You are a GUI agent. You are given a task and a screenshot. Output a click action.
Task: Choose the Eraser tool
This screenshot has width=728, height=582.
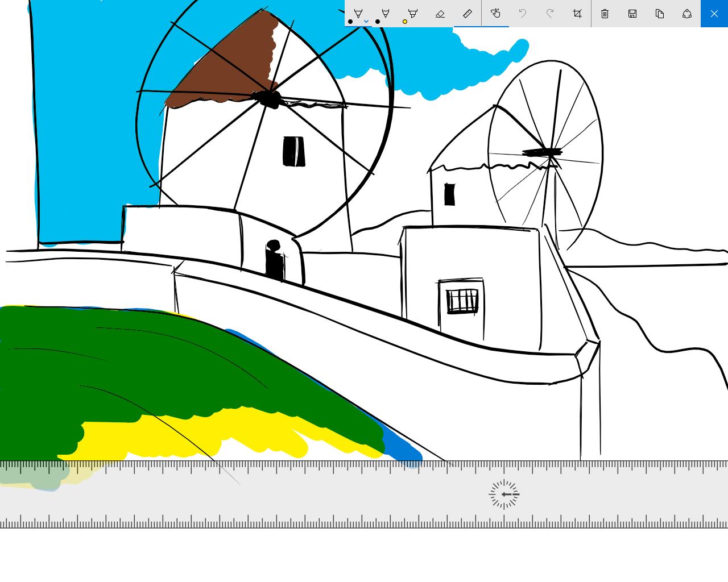click(440, 14)
